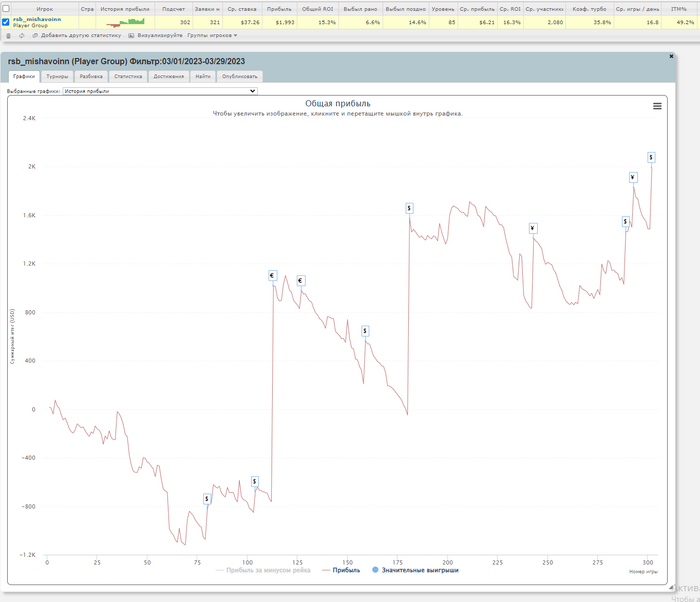This screenshot has width=700, height=602.
Task: Click the topmost $ win marker at 2K
Action: click(x=651, y=157)
